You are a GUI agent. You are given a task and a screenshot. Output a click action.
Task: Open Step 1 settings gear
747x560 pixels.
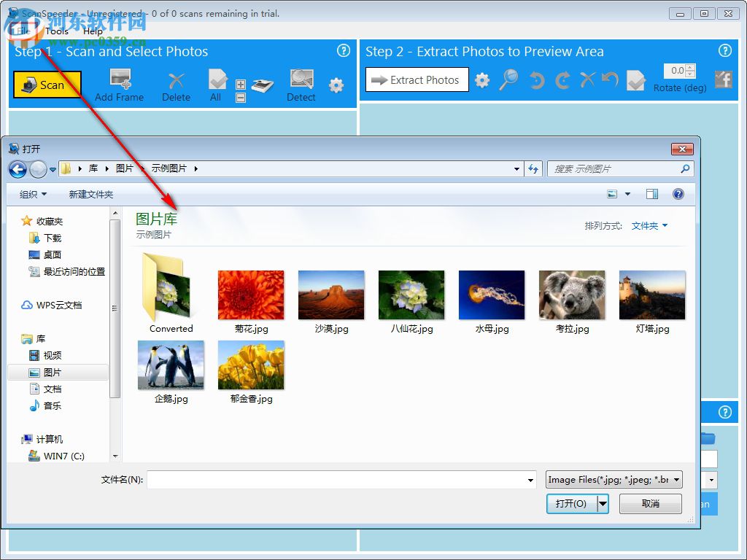336,85
